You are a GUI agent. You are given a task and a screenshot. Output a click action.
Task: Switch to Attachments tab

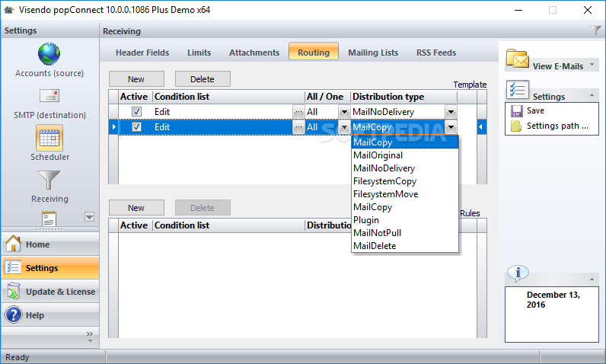[254, 53]
